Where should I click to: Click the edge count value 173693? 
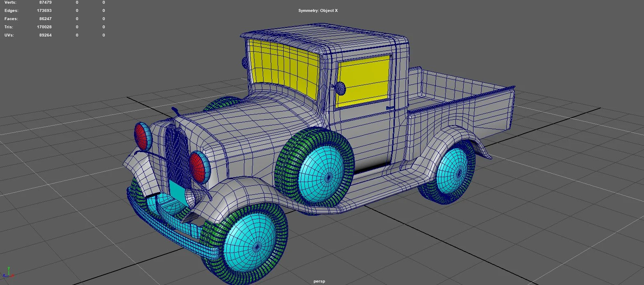click(x=44, y=11)
